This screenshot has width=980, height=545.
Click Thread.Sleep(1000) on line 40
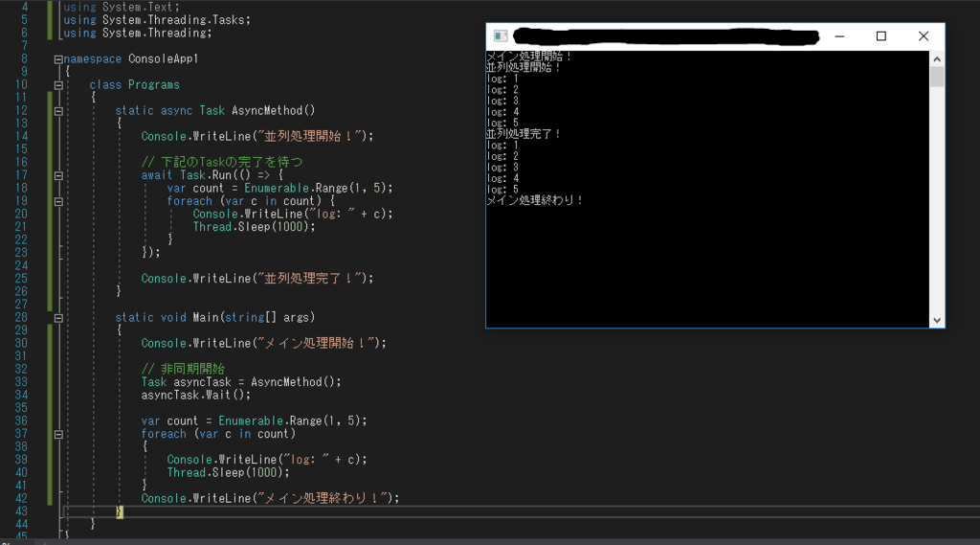[x=228, y=472]
